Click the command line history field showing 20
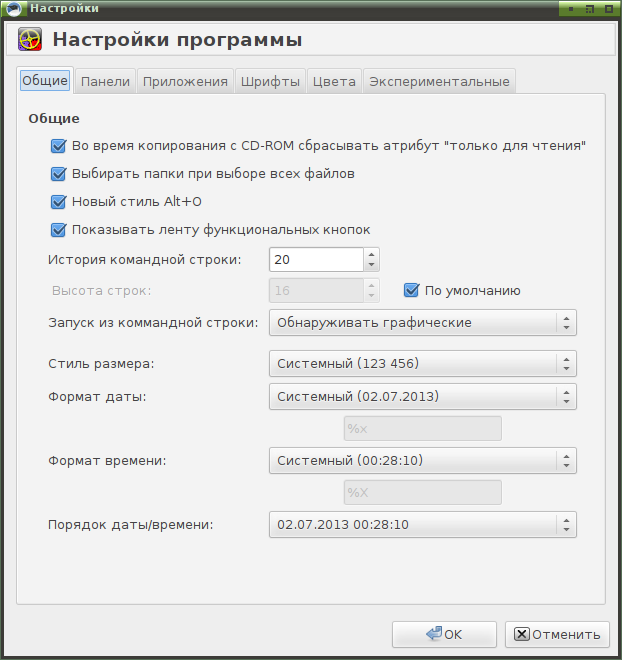622x660 pixels. click(x=316, y=260)
